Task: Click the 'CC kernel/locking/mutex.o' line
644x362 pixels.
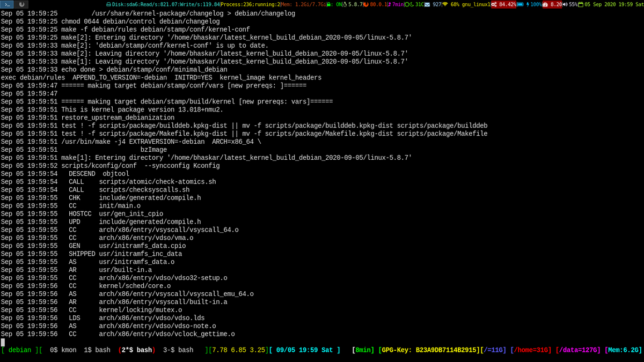Action: point(91,311)
